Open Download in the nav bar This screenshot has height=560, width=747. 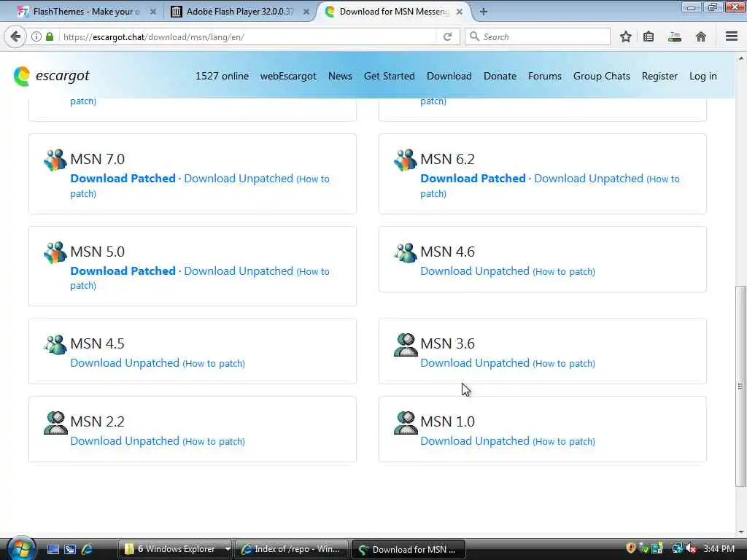point(449,76)
